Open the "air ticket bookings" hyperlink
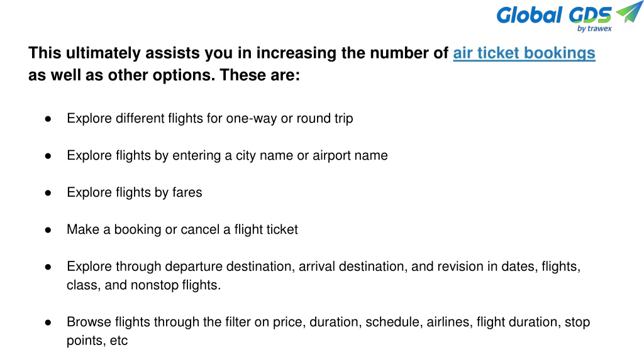Screen dimensions: 644x362 (x=524, y=53)
